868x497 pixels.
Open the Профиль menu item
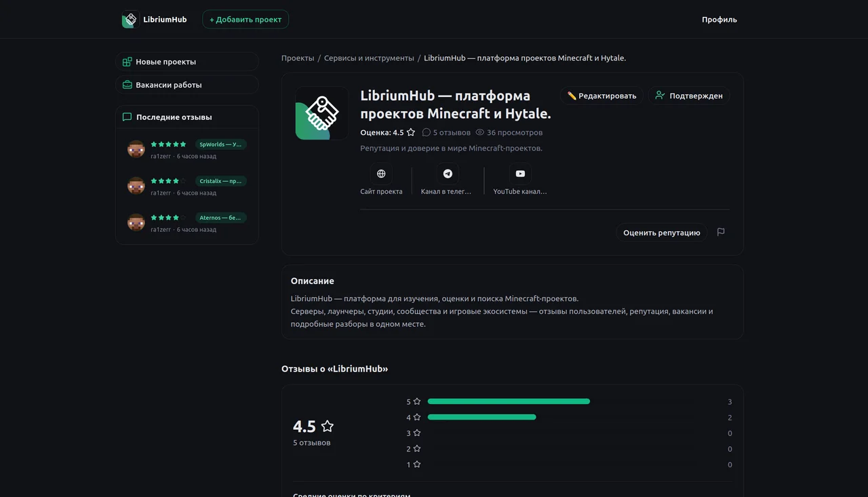719,20
